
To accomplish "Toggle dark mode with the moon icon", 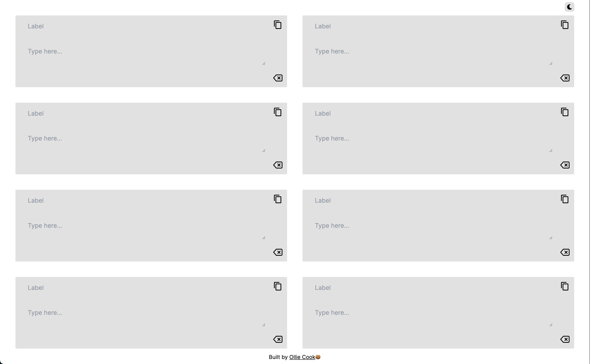I will (569, 7).
